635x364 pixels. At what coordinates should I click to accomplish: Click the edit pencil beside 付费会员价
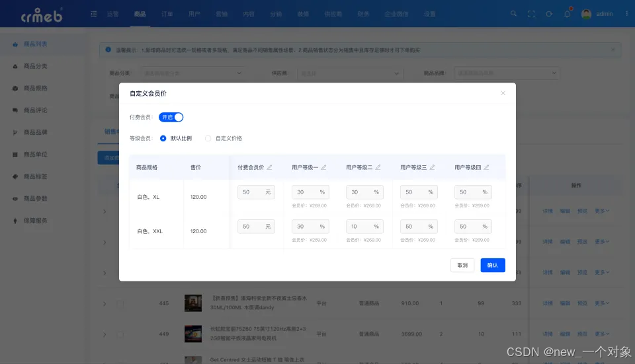point(269,167)
